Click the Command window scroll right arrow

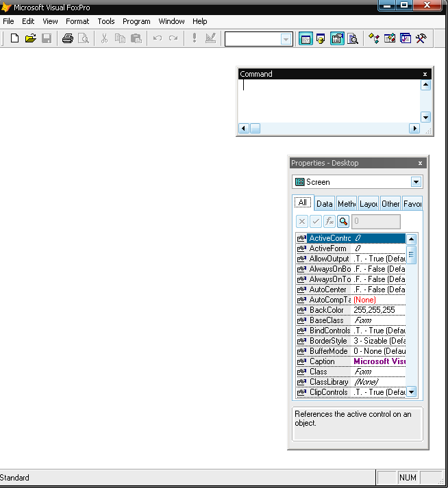[x=414, y=128]
